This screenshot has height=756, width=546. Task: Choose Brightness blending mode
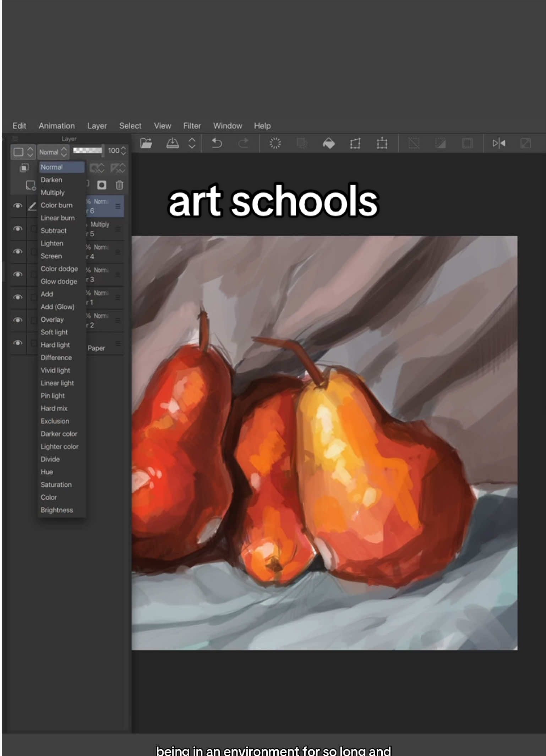tap(57, 510)
